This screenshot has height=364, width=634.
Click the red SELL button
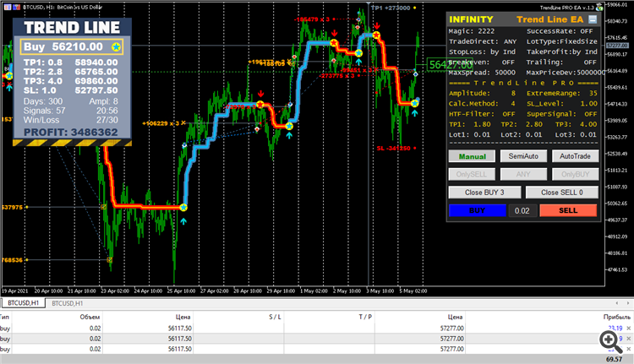568,210
